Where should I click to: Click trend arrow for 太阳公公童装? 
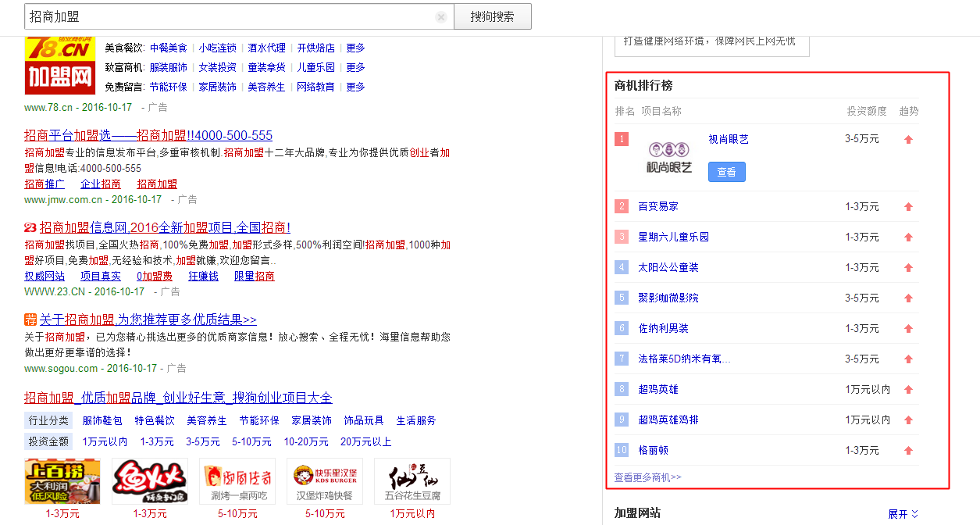pos(908,268)
